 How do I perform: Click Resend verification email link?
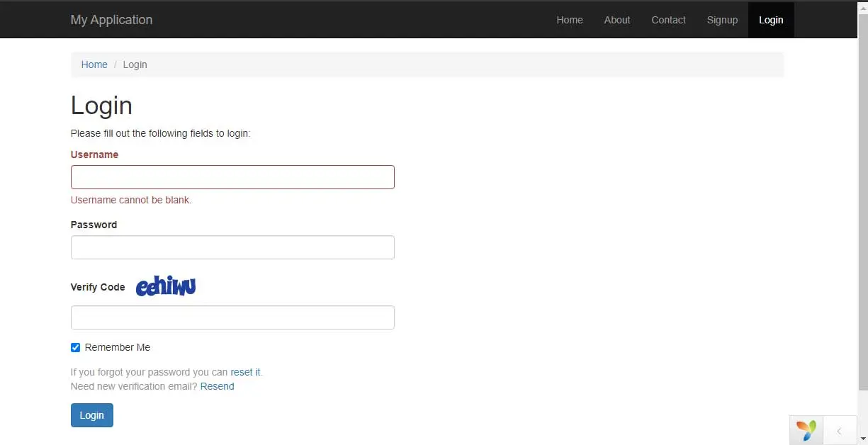coord(217,386)
